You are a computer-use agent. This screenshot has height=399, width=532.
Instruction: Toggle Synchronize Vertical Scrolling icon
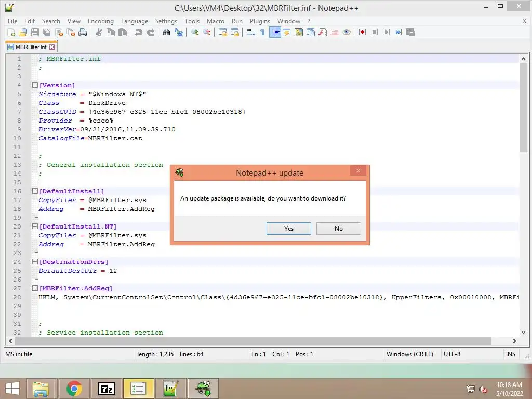click(x=222, y=32)
